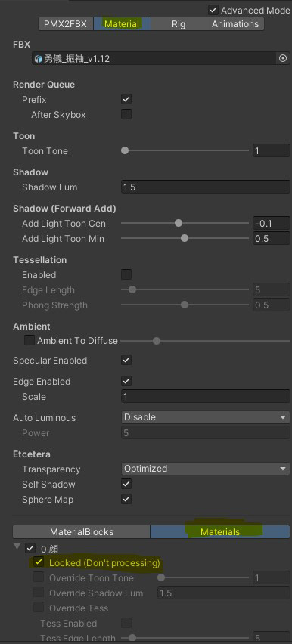Toggle the Advanced Mode checkbox
The height and width of the screenshot is (644, 292).
tap(213, 10)
